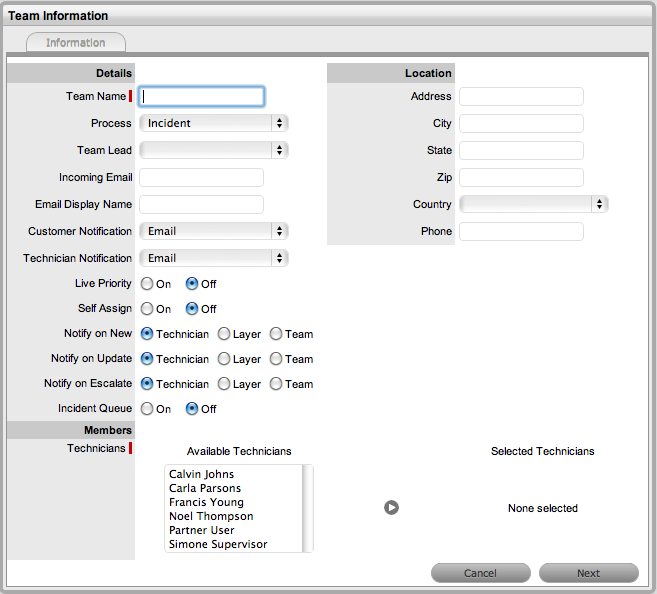Turn Live Priority On
The height and width of the screenshot is (594, 657).
tap(147, 284)
